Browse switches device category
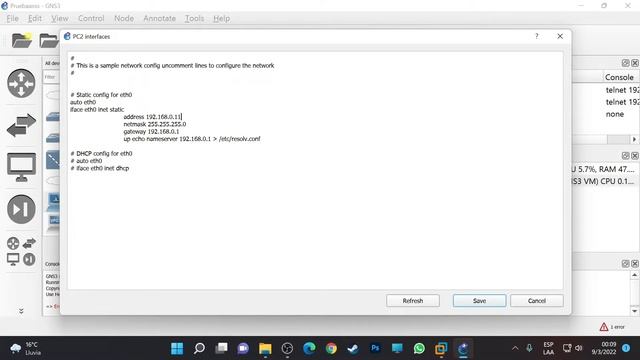 tap(21, 125)
